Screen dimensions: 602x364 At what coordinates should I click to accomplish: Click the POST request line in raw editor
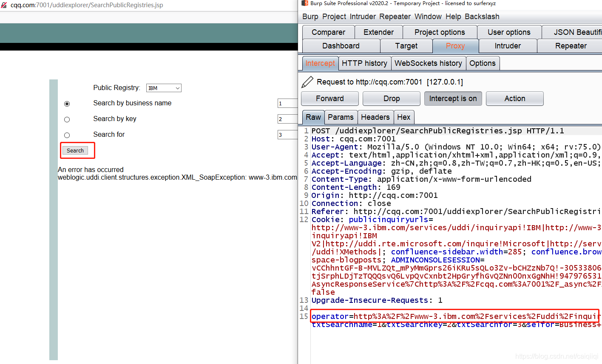[437, 131]
